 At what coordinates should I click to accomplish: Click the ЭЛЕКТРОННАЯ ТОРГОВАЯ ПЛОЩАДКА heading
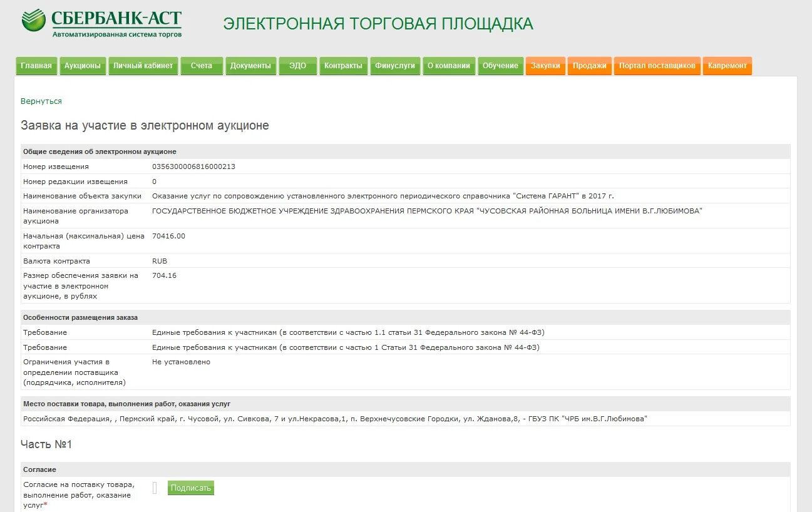click(x=378, y=24)
